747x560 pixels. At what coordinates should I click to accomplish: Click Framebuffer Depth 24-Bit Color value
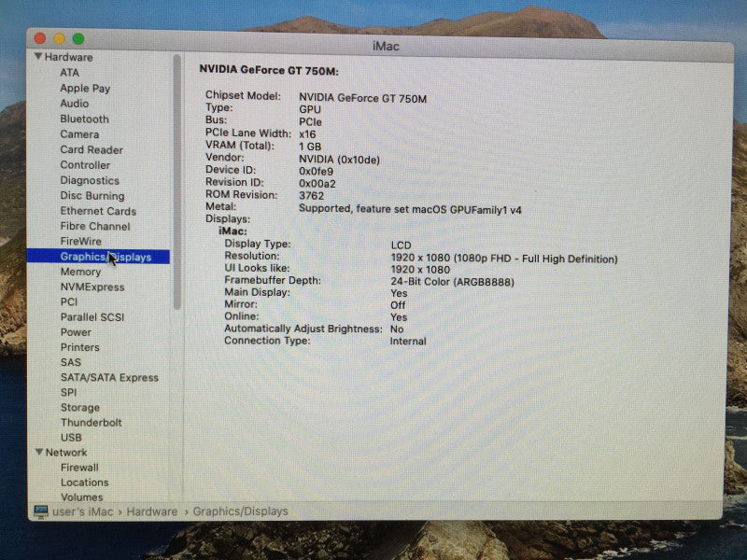click(452, 282)
